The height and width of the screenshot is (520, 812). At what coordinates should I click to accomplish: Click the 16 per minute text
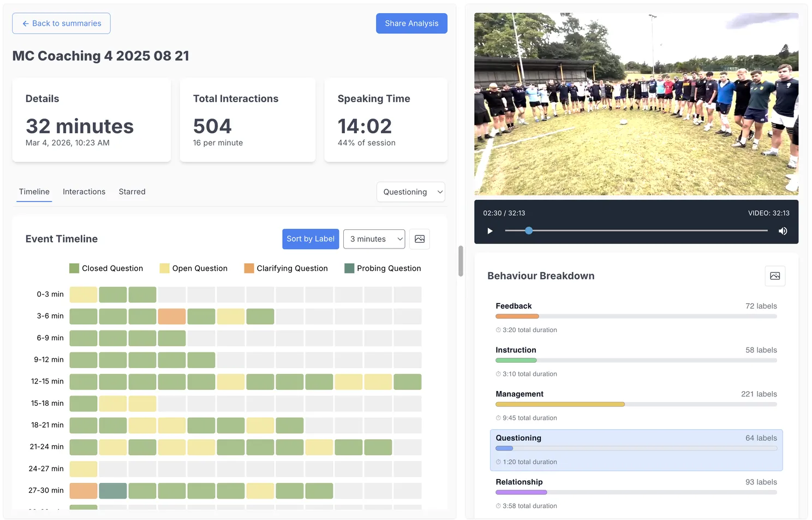coord(218,143)
